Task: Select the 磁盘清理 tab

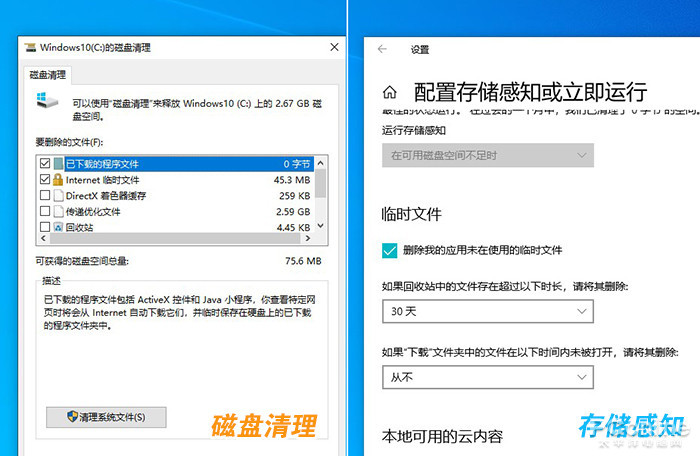Action: [48, 75]
